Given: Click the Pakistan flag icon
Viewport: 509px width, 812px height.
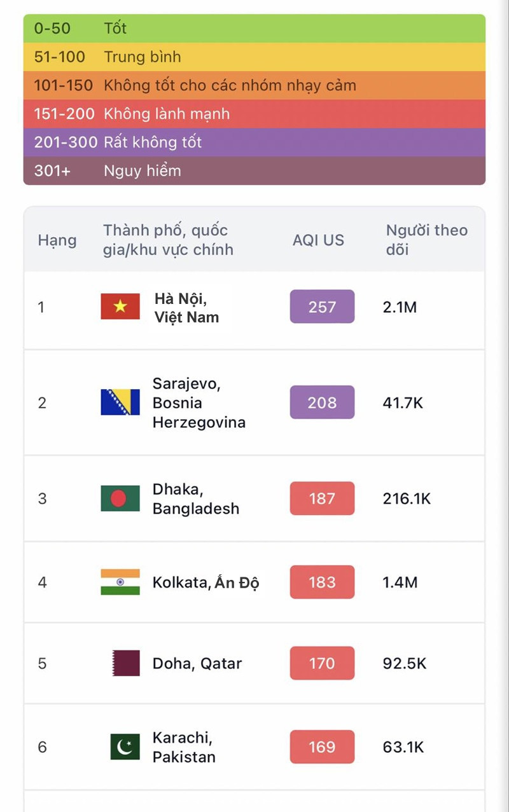Looking at the screenshot, I should coord(125,747).
